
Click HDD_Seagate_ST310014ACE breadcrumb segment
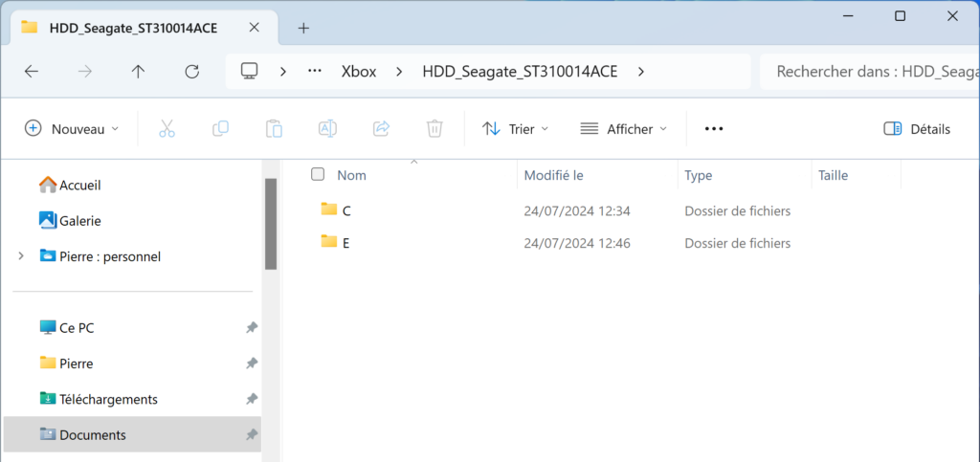pos(520,71)
